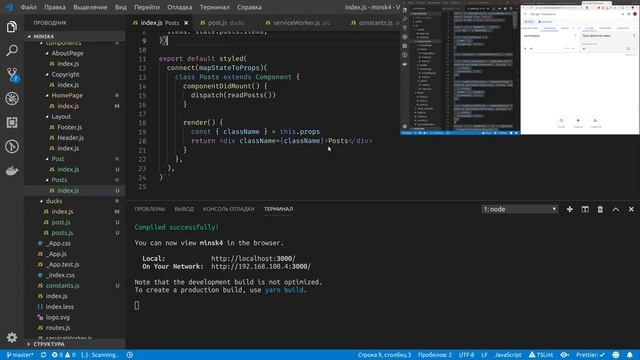Viewport: 640px width, 360px height.
Task: Switch to constants.js editor tab
Action: coord(372,23)
